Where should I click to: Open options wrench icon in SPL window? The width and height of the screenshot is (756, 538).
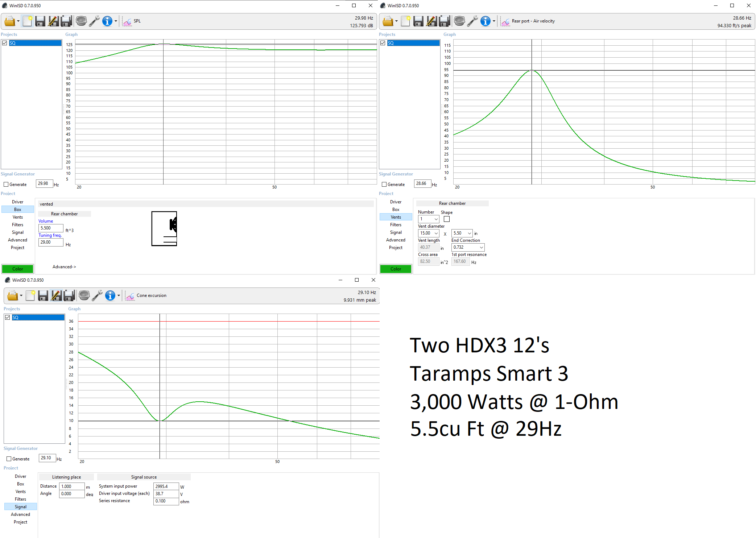coord(94,21)
